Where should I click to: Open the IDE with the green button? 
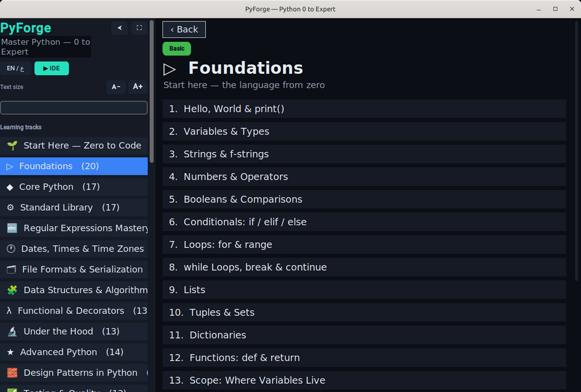(52, 69)
